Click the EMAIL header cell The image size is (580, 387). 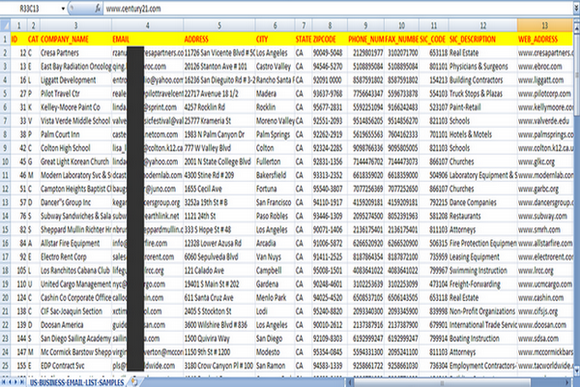147,39
